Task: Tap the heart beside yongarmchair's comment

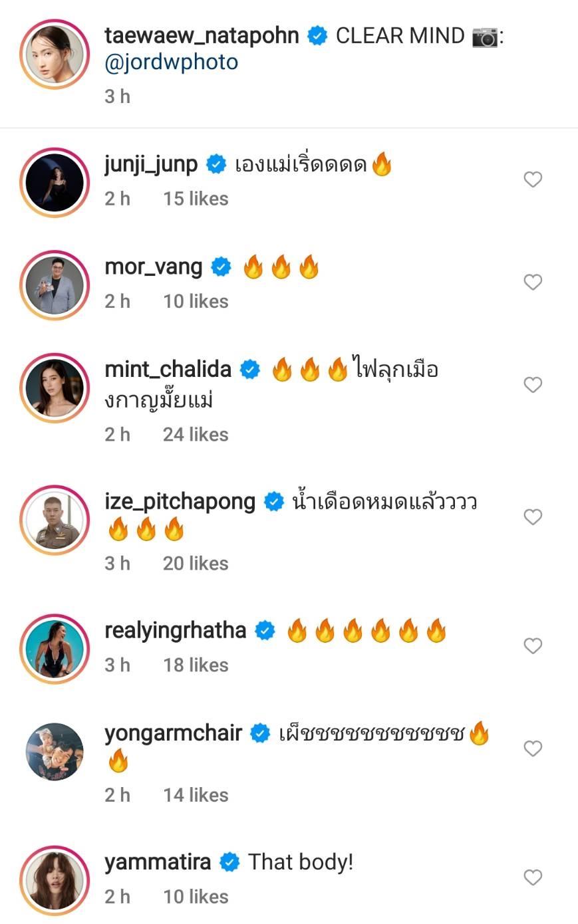Action: tap(533, 749)
